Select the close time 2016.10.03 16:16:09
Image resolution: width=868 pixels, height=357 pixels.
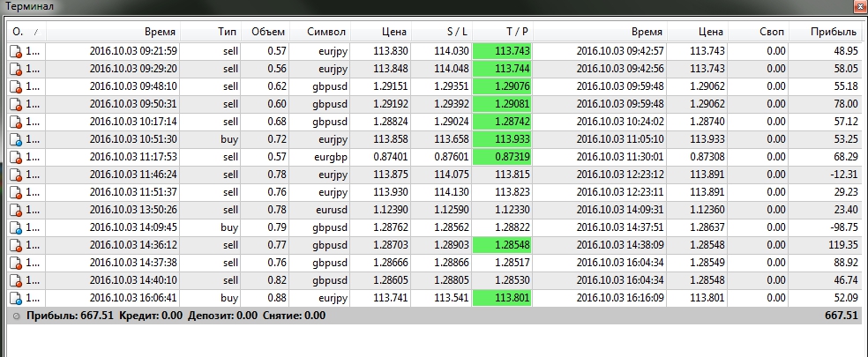coord(620,298)
